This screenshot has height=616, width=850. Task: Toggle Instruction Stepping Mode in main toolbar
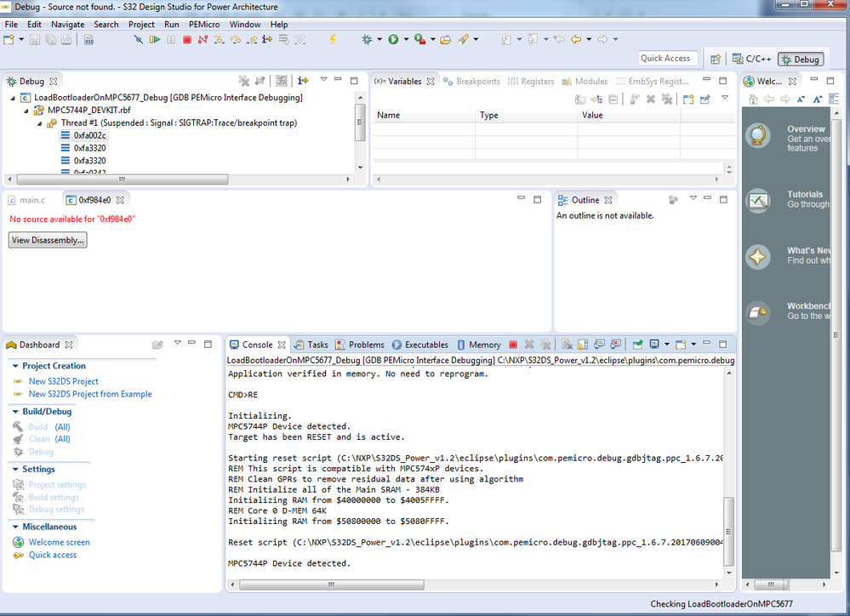pyautogui.click(x=267, y=39)
